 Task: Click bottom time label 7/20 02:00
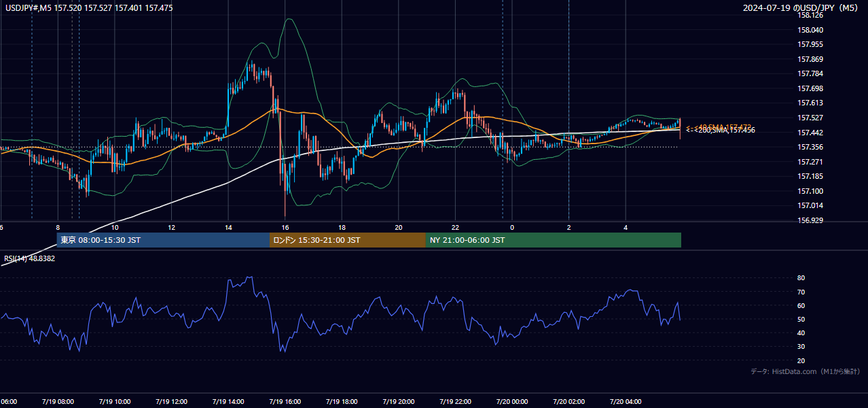click(568, 402)
